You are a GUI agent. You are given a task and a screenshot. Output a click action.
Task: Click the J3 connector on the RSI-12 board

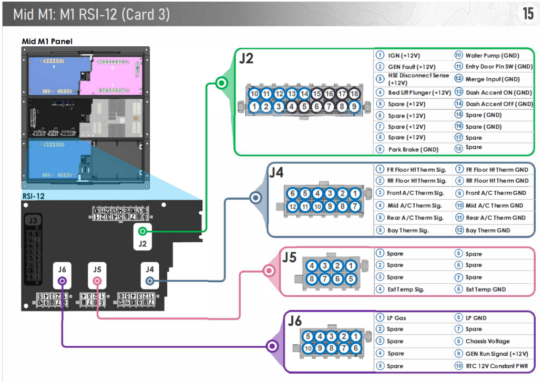click(33, 249)
